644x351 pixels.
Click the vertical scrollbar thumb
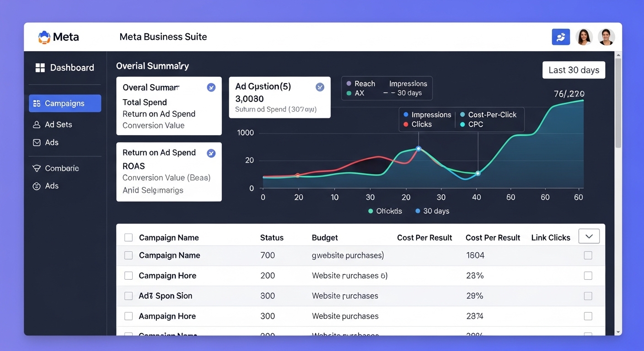tap(618, 103)
